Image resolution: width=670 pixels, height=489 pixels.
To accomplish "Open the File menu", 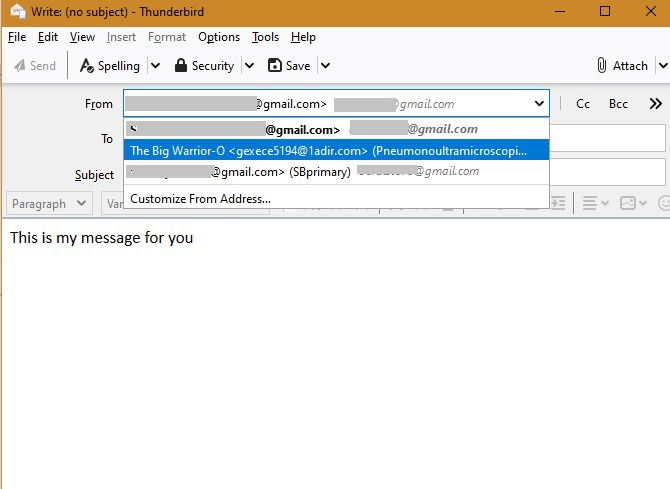I will click(17, 37).
